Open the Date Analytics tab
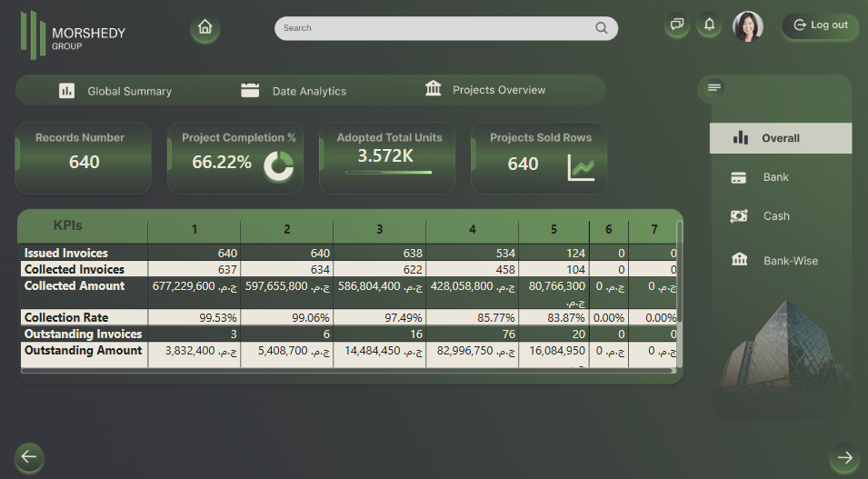Image resolution: width=868 pixels, height=479 pixels. pyautogui.click(x=294, y=91)
